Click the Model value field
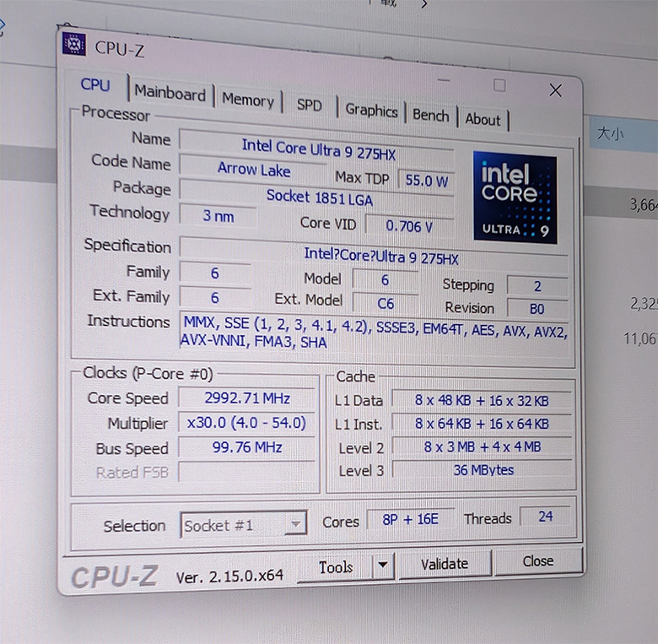 385,280
